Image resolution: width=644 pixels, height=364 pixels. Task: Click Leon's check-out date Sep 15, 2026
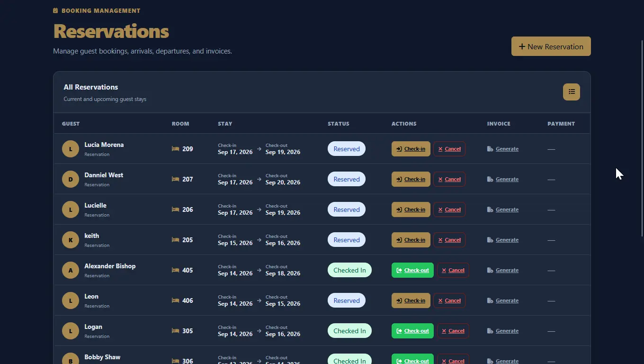(283, 304)
